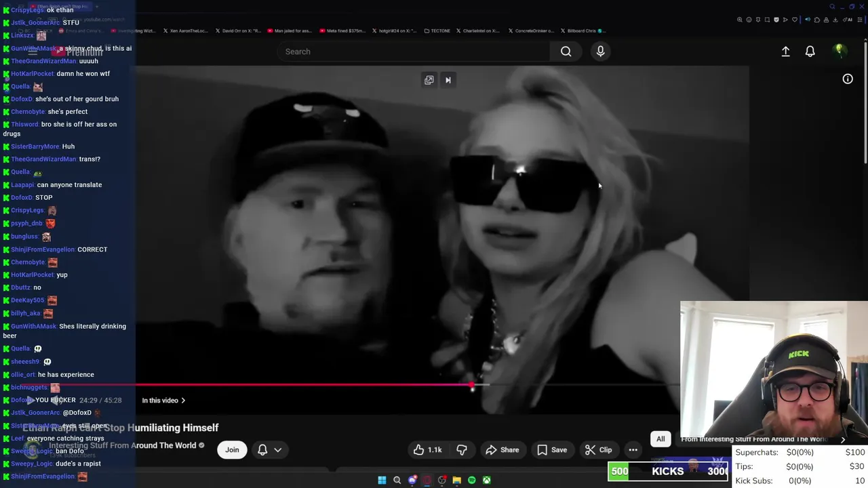Open the 'ConcreteDrinker' bookmark
The height and width of the screenshot is (488, 868).
point(530,30)
